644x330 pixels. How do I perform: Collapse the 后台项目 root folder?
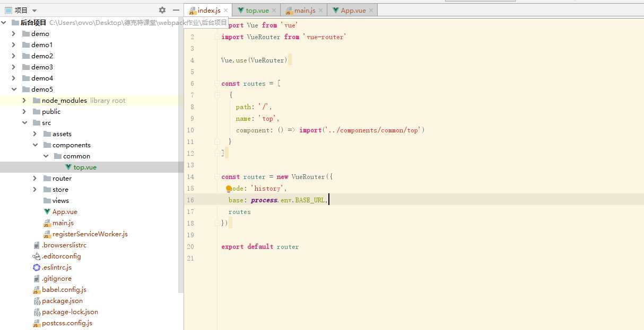(x=4, y=23)
